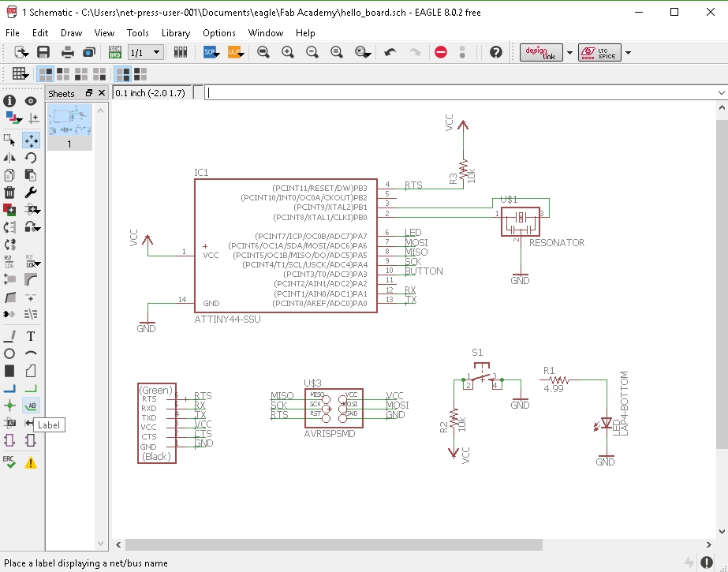
Task: Run the ERC check
Action: (x=9, y=462)
